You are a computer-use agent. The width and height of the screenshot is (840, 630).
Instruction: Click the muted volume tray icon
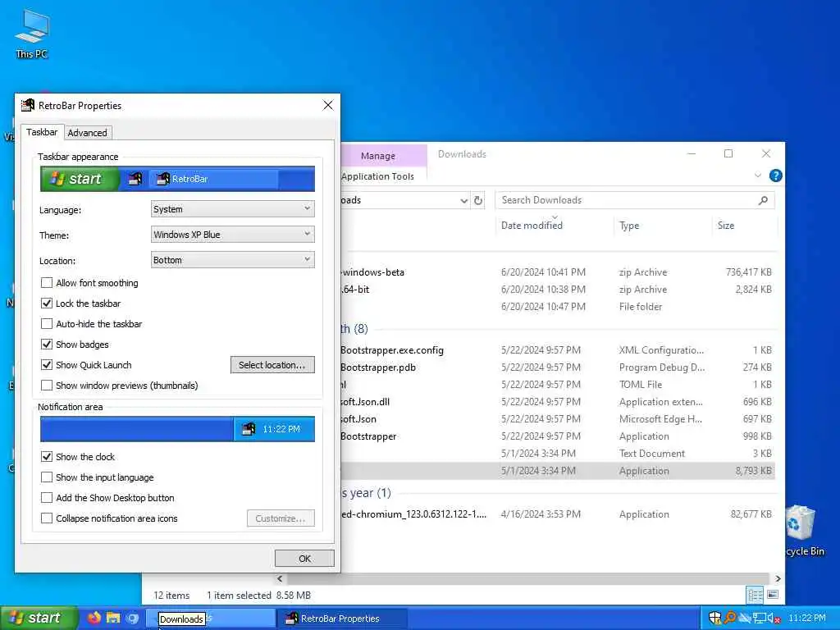[774, 618]
